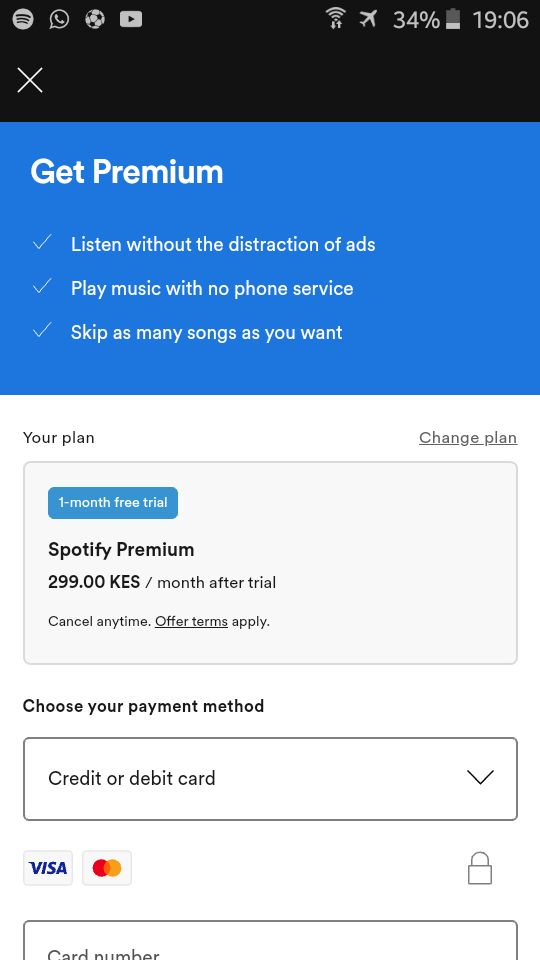Open the Change plan link

coord(468,438)
